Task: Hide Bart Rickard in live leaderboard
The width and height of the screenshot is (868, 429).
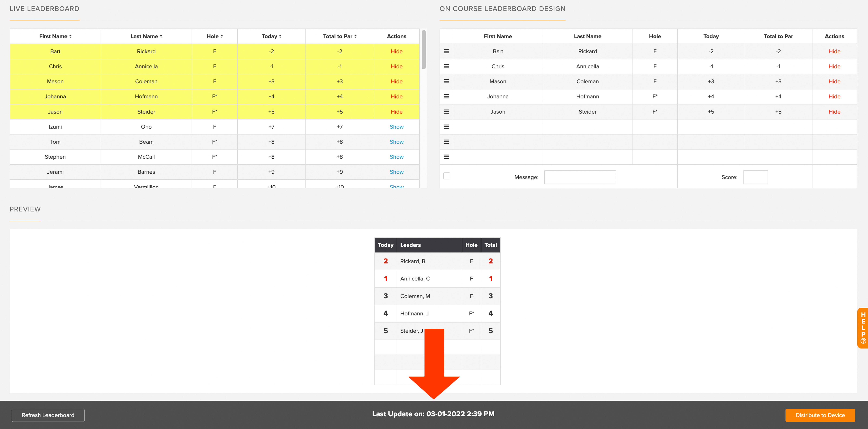Action: [x=397, y=51]
